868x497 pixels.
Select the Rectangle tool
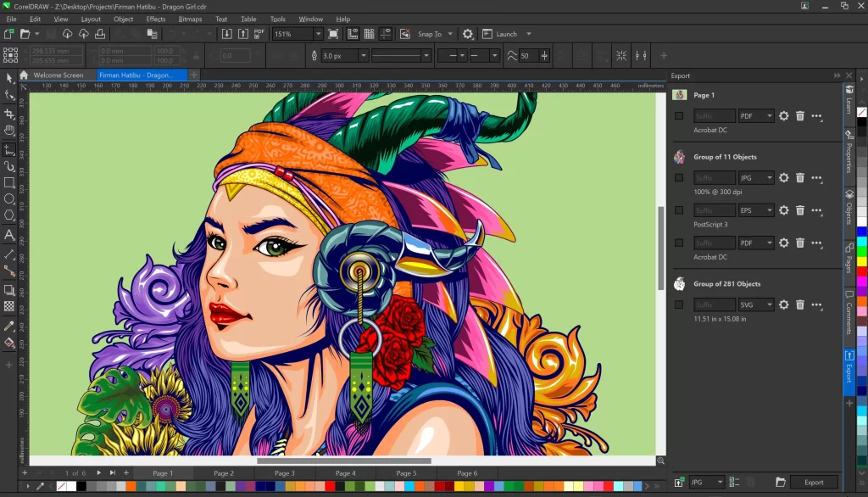(x=8, y=182)
